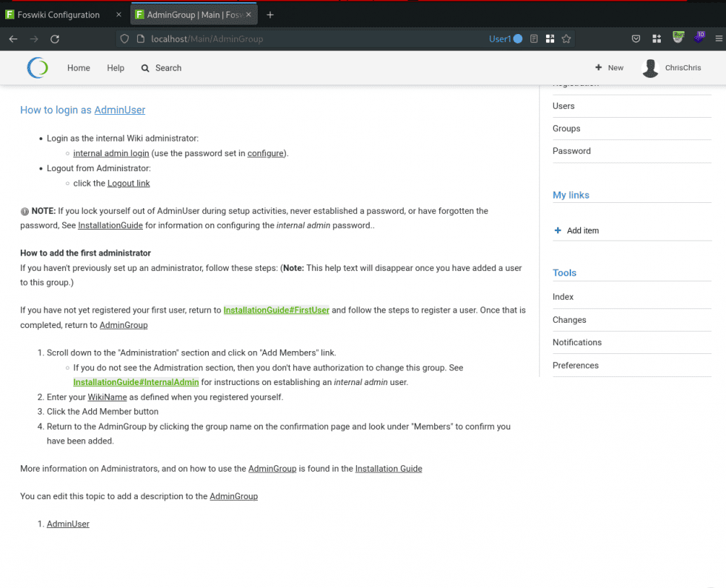The height and width of the screenshot is (588, 726).
Task: Open the save to Pocket icon
Action: coord(636,39)
